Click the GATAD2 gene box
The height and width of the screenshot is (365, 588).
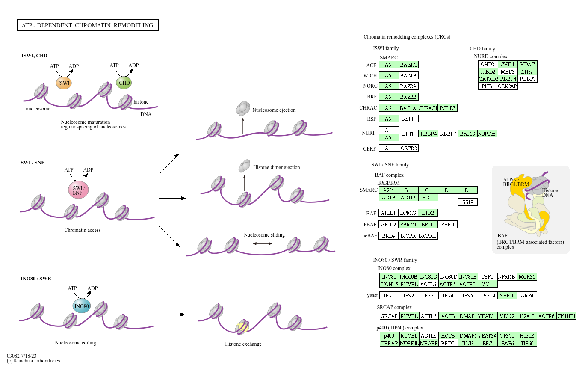(488, 79)
